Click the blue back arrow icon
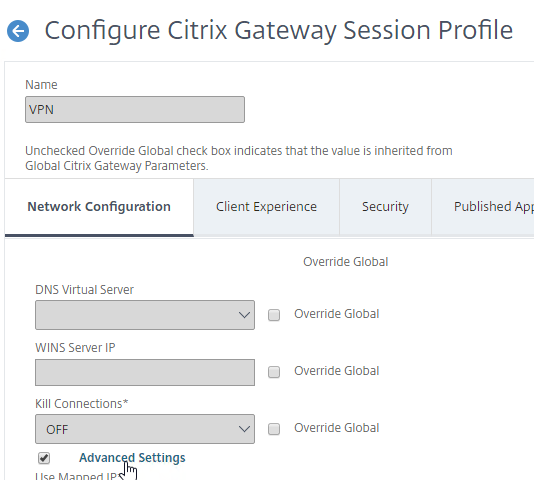Viewport: 534px width, 480px height. 18,31
